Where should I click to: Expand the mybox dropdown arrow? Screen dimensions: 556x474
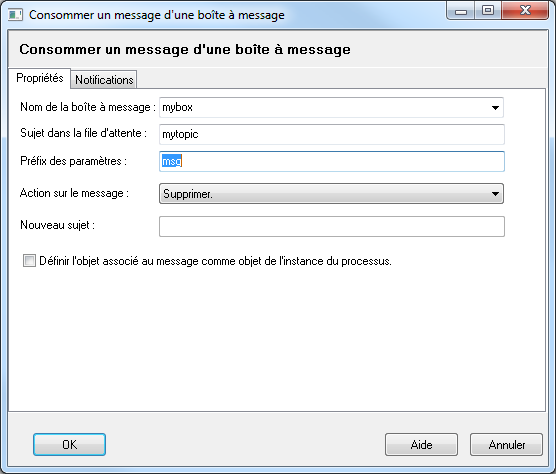point(495,107)
